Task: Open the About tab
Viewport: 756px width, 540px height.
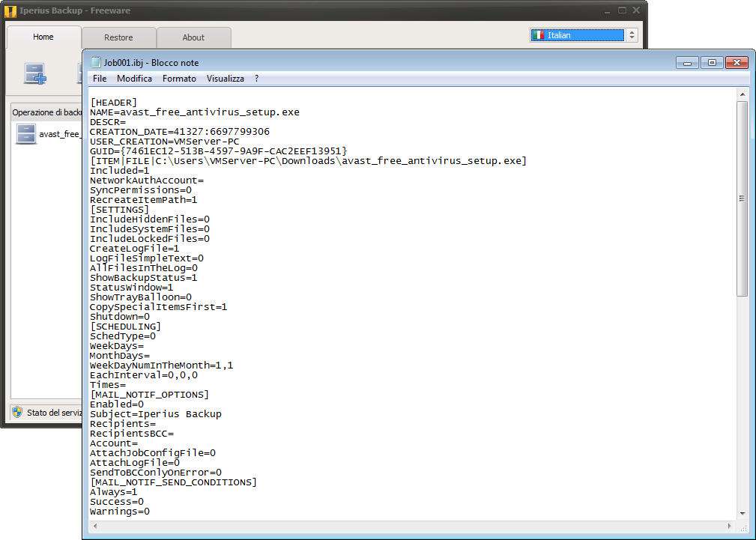Action: pos(193,37)
